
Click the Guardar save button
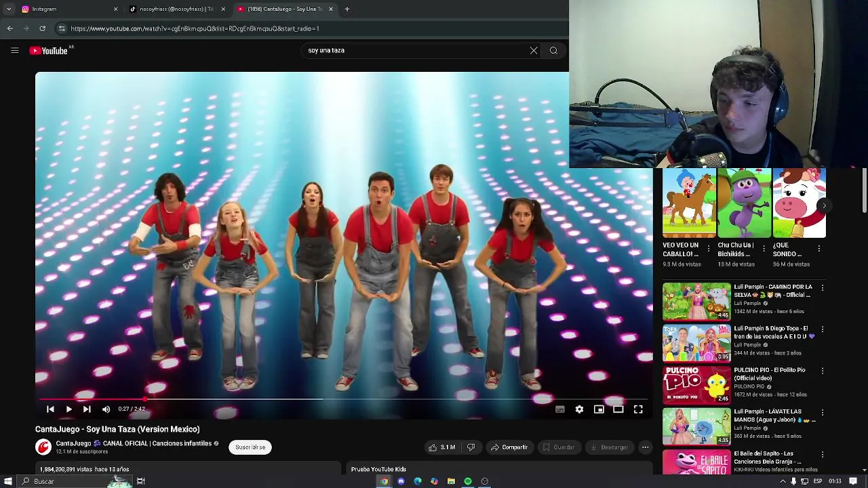pos(559,447)
